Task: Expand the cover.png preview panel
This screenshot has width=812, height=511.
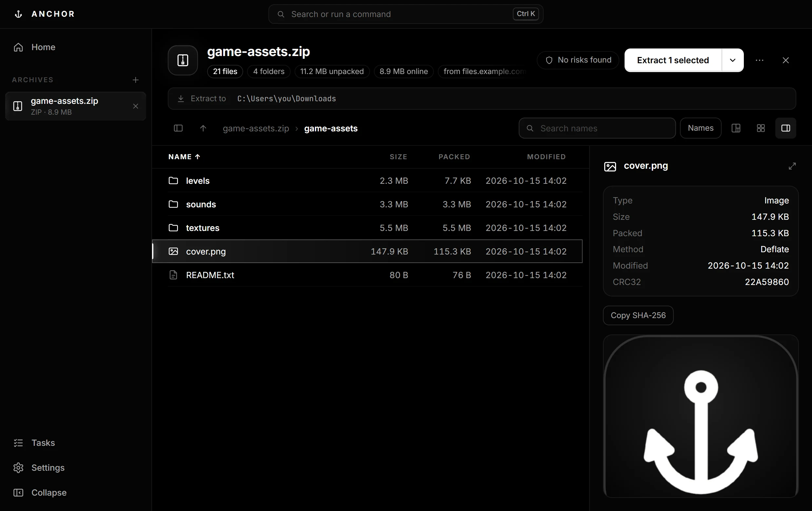Action: point(792,166)
